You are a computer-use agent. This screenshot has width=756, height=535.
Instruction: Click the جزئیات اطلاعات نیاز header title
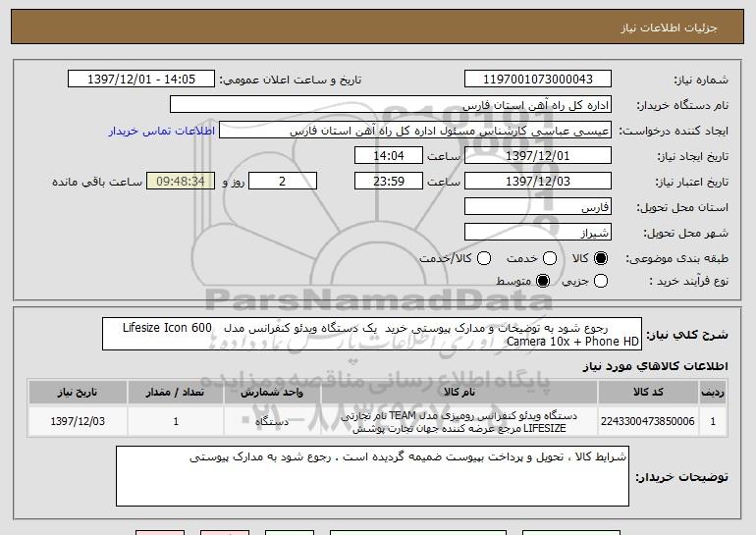click(x=669, y=27)
